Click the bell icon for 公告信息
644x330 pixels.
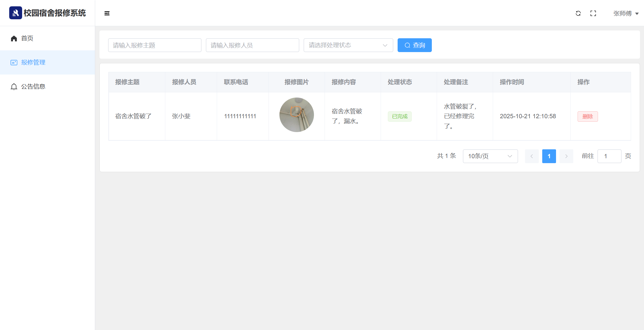click(x=14, y=87)
